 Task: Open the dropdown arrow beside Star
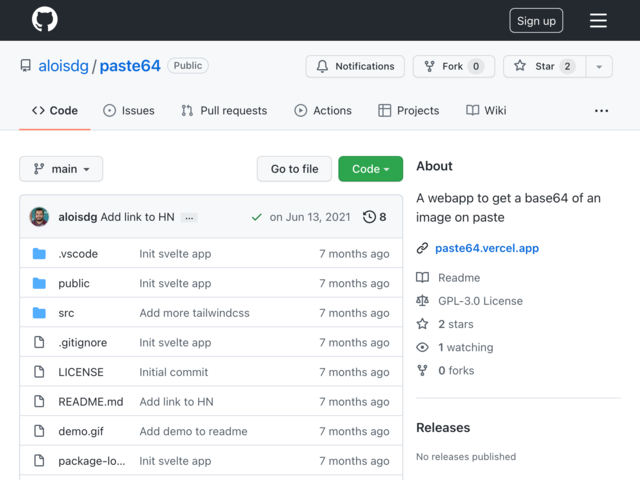coord(599,66)
